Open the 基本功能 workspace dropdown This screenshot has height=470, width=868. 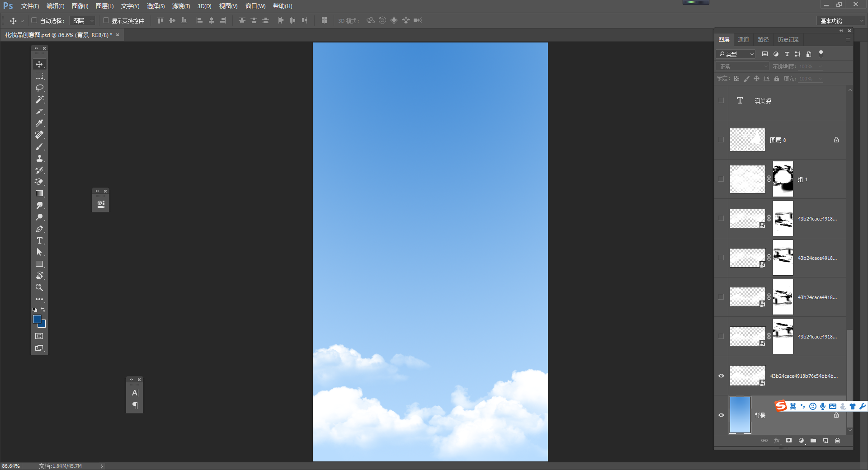(841, 21)
